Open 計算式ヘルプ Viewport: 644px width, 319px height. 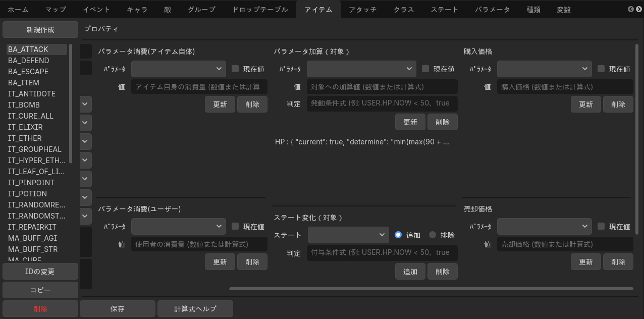click(x=195, y=309)
